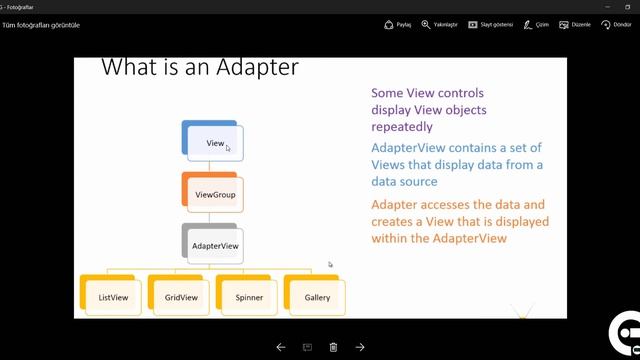Viewport: 640px width, 360px height.
Task: Click the blue 'AdapterView contains a set' text
Action: coord(457,164)
